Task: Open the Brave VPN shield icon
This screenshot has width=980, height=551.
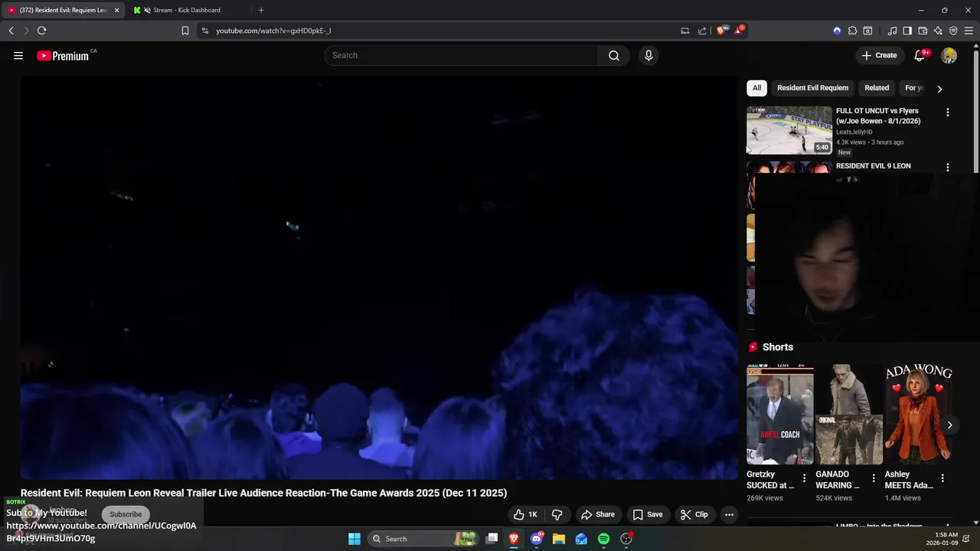Action: click(953, 31)
